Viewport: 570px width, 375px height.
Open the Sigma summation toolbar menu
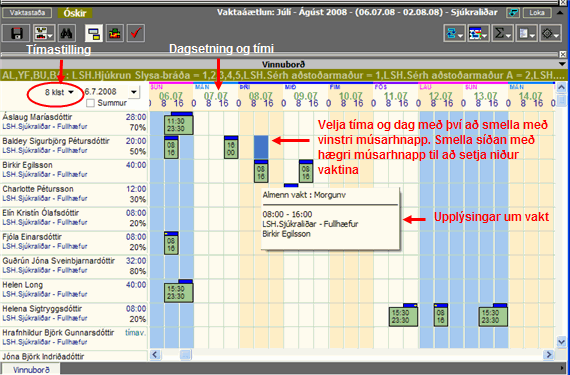pos(502,33)
